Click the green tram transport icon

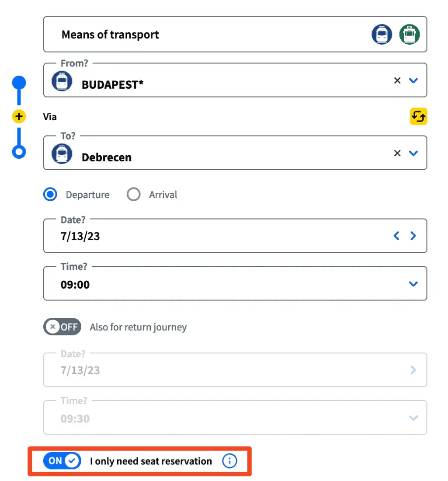[x=410, y=35]
